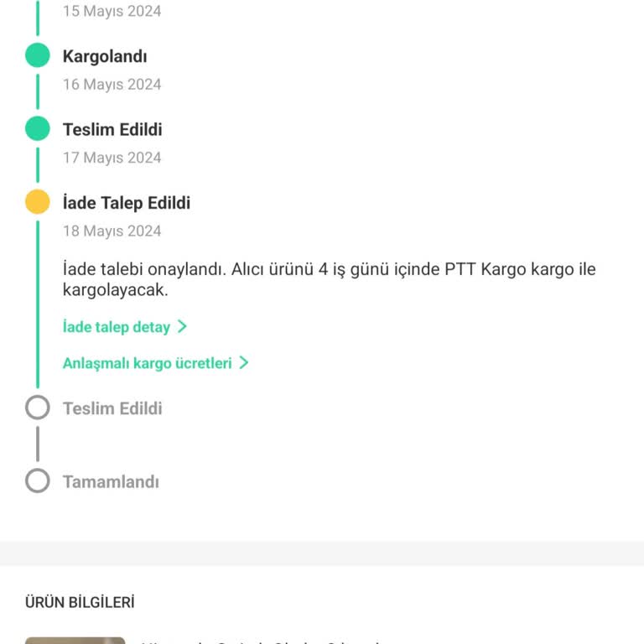The height and width of the screenshot is (644, 644).
Task: Click the 17 Mayıs 2024 date
Action: click(112, 158)
